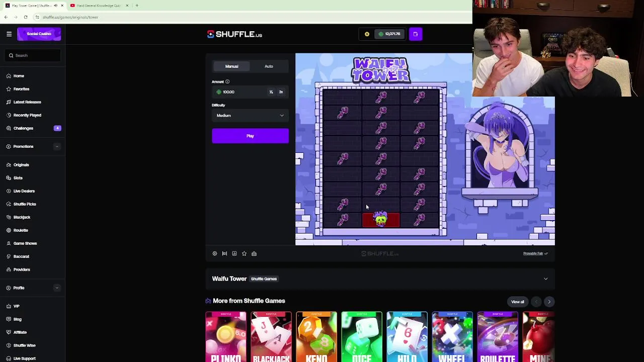The height and width of the screenshot is (362, 644).
Task: Expand the Waifu Tower description panel
Action: coord(545,279)
